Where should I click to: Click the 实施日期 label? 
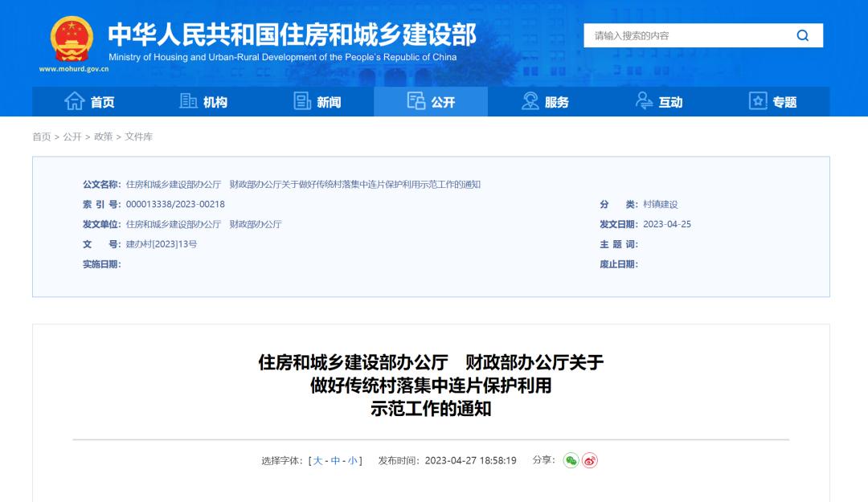pos(102,264)
